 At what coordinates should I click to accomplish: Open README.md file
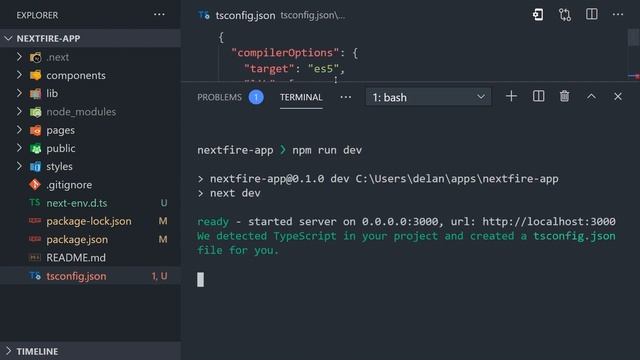point(76,258)
